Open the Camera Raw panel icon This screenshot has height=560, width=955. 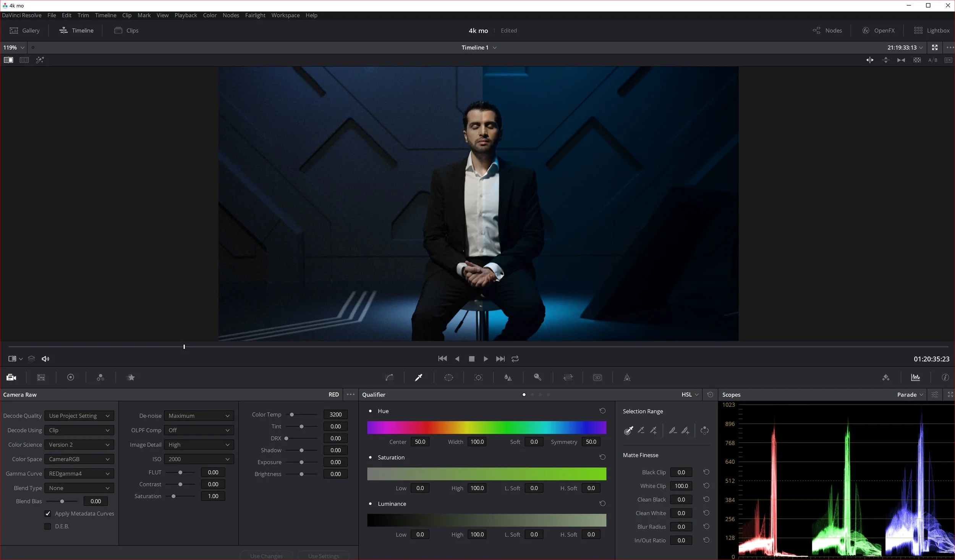[x=11, y=377]
